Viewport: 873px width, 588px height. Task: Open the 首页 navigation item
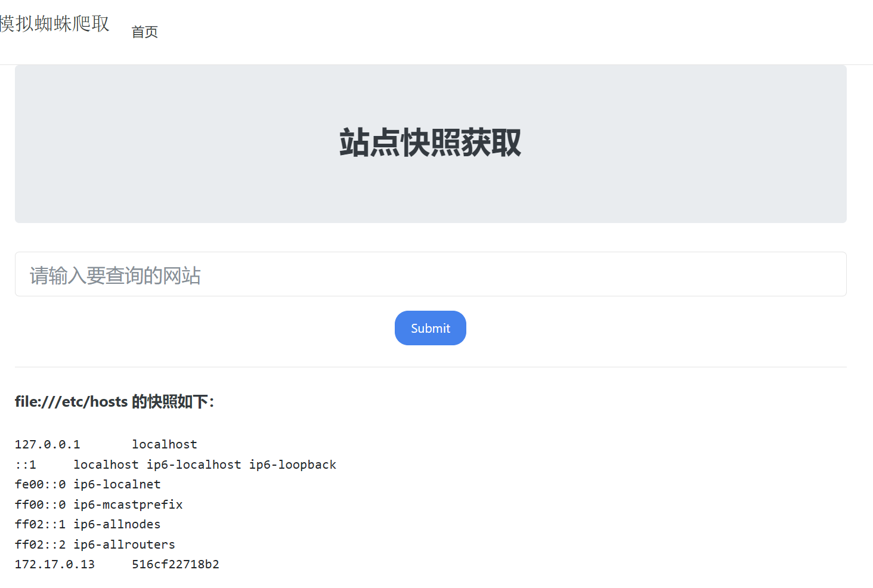pyautogui.click(x=144, y=32)
